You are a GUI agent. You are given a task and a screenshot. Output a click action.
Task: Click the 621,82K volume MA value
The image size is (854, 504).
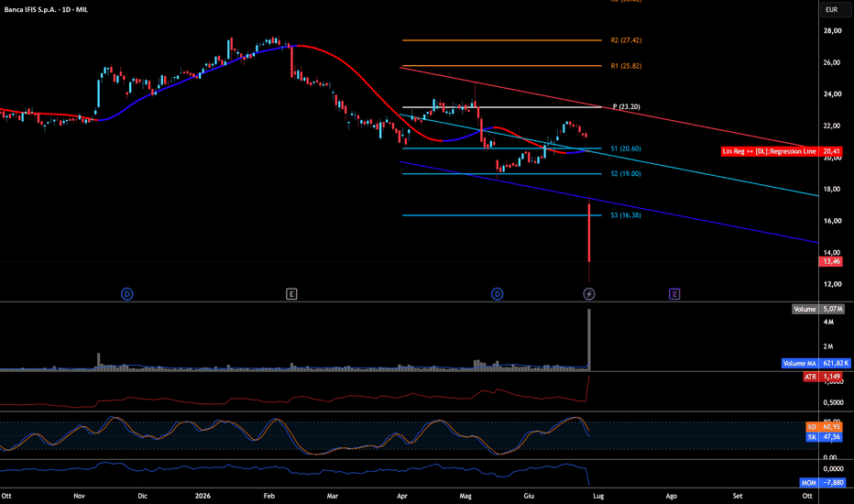[x=835, y=364]
